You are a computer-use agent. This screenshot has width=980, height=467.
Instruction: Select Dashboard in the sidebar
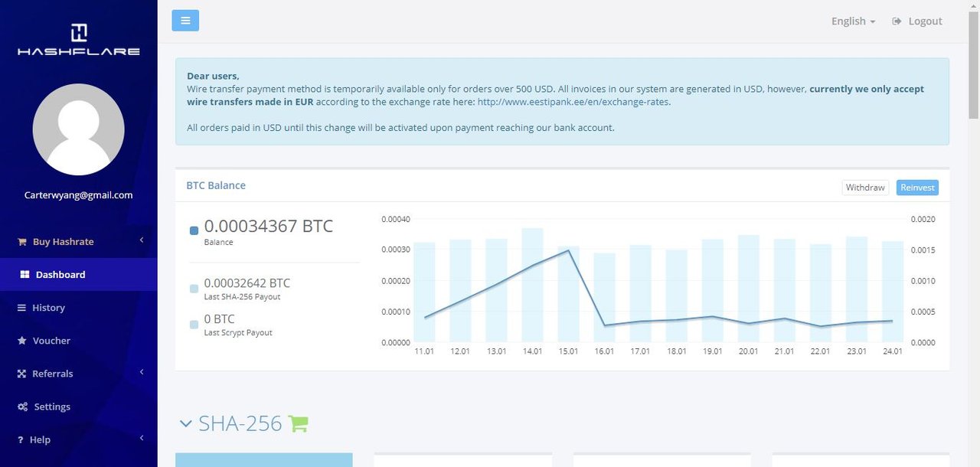coord(79,274)
